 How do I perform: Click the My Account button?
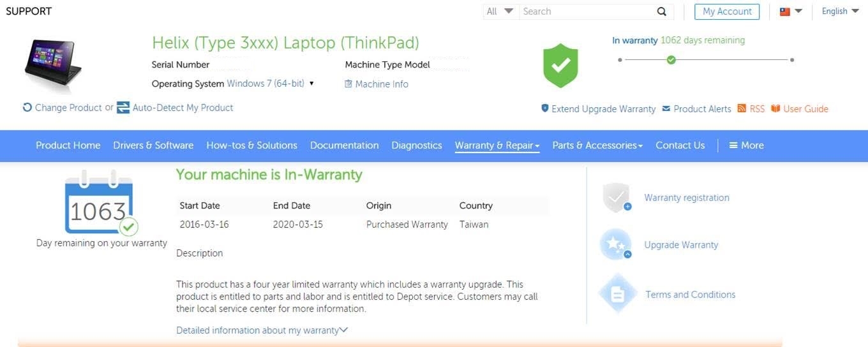click(727, 11)
